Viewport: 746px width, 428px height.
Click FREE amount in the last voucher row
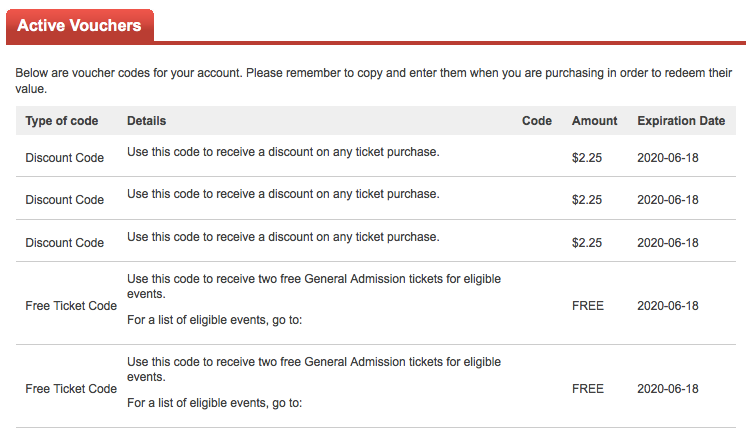coord(588,389)
